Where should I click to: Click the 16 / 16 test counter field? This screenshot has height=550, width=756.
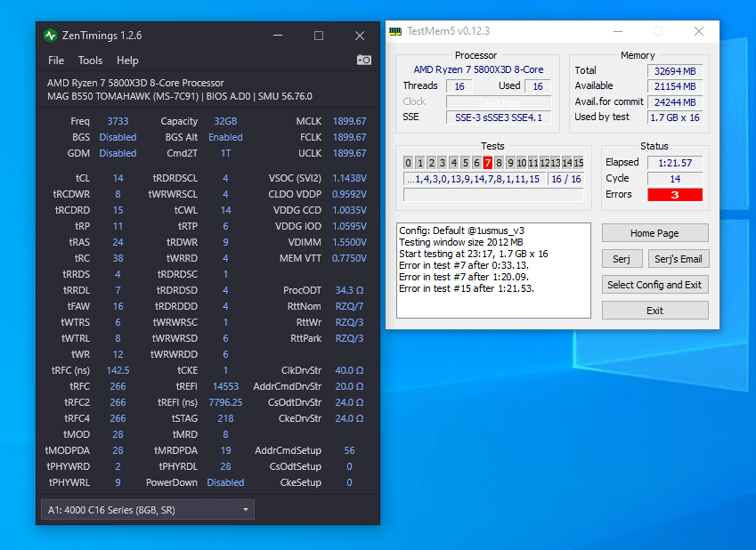click(x=566, y=179)
